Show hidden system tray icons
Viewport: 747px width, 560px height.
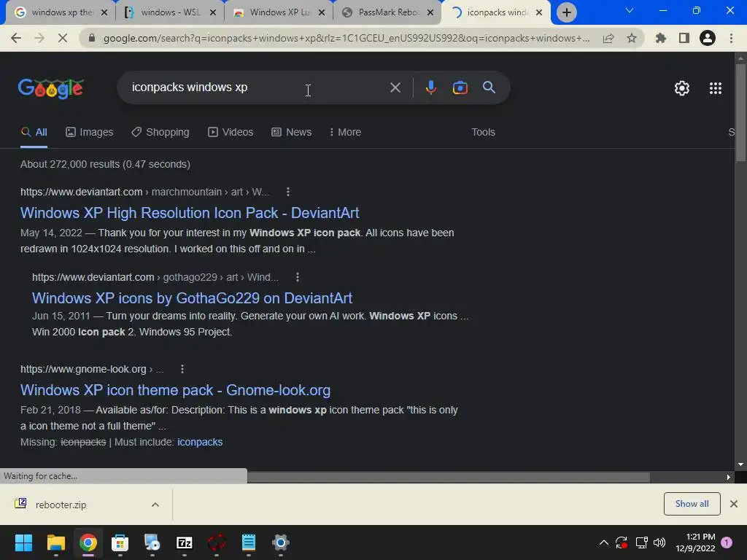pyautogui.click(x=603, y=542)
